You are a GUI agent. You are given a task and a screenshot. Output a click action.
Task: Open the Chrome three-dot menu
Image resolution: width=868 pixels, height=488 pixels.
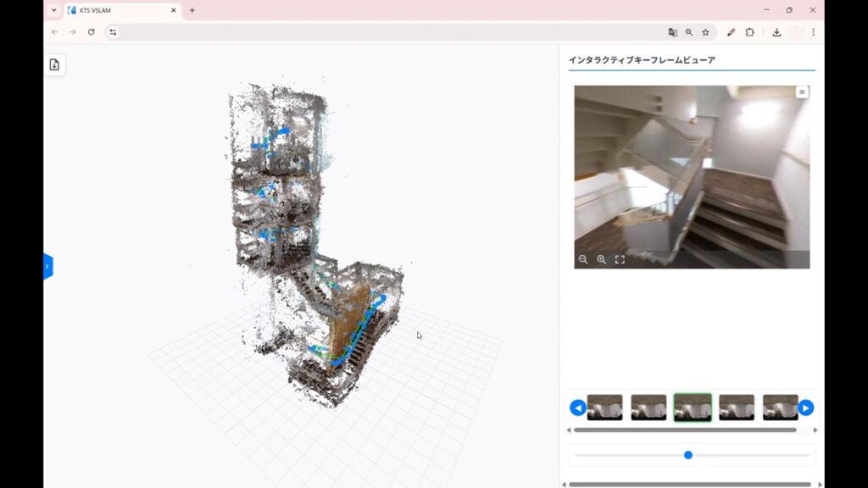pyautogui.click(x=813, y=32)
